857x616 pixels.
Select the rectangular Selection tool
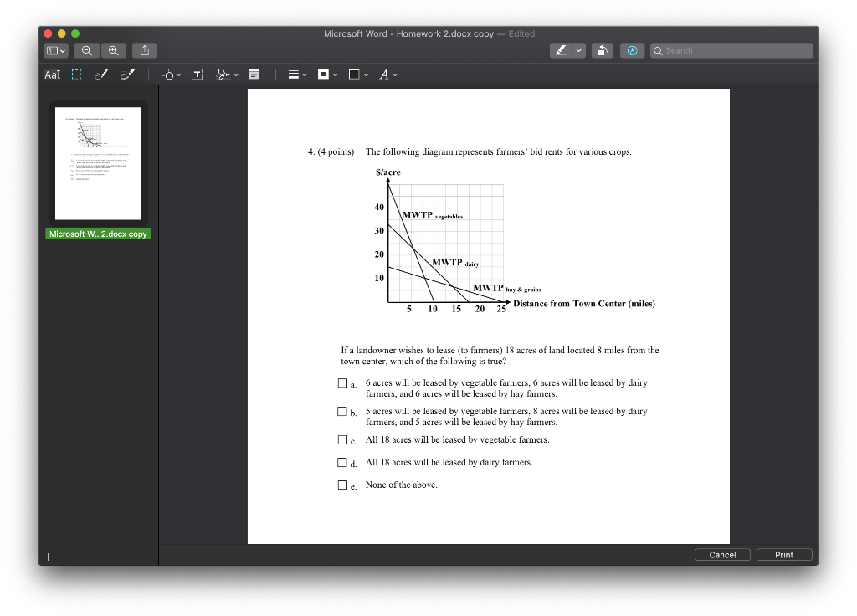[76, 74]
